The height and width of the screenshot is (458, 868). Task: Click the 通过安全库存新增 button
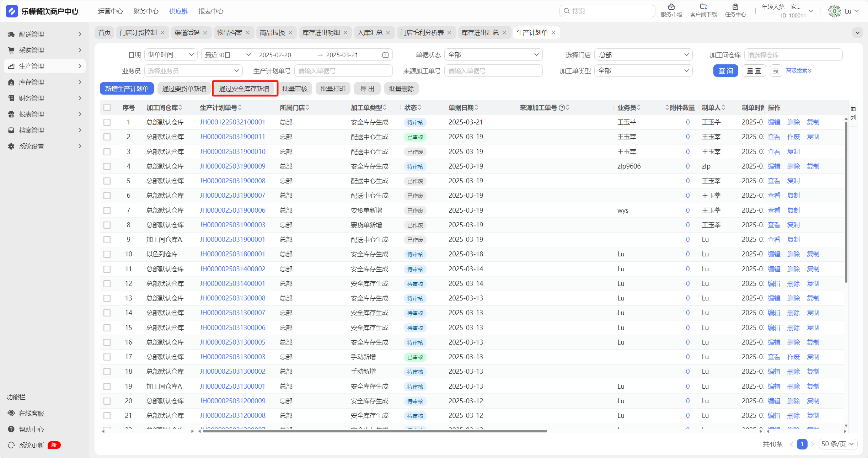[x=244, y=89]
